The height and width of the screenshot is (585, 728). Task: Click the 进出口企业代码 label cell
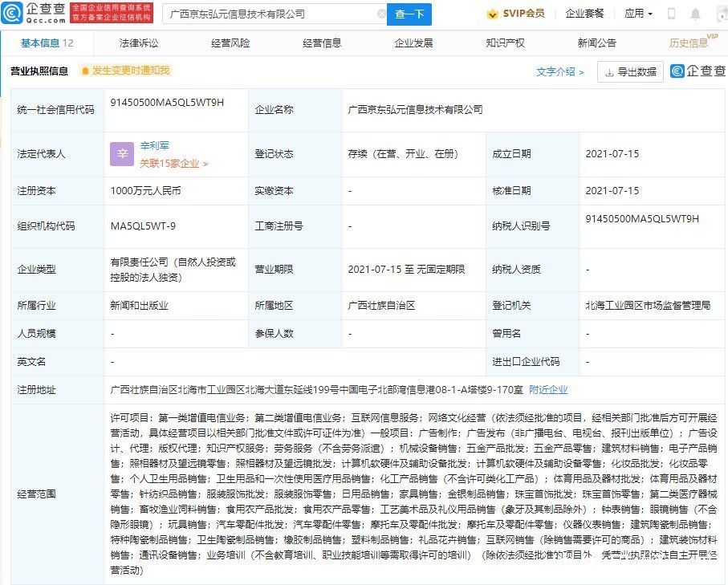[532, 362]
